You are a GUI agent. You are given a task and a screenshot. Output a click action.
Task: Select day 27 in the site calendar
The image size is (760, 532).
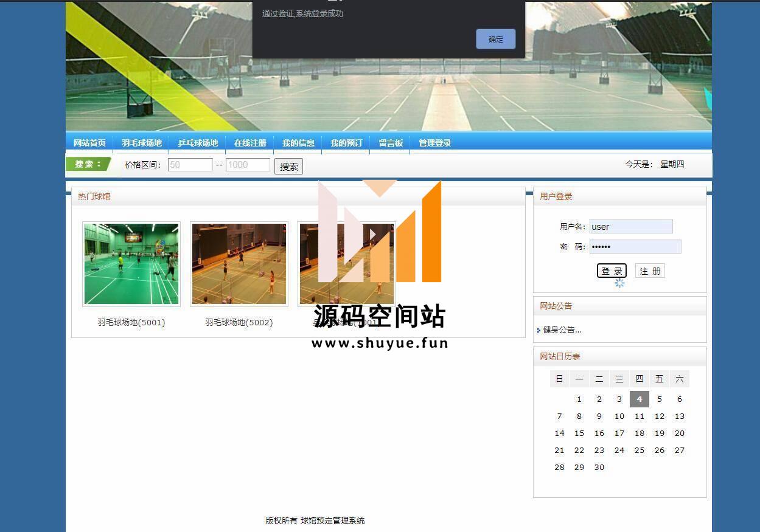tap(680, 451)
